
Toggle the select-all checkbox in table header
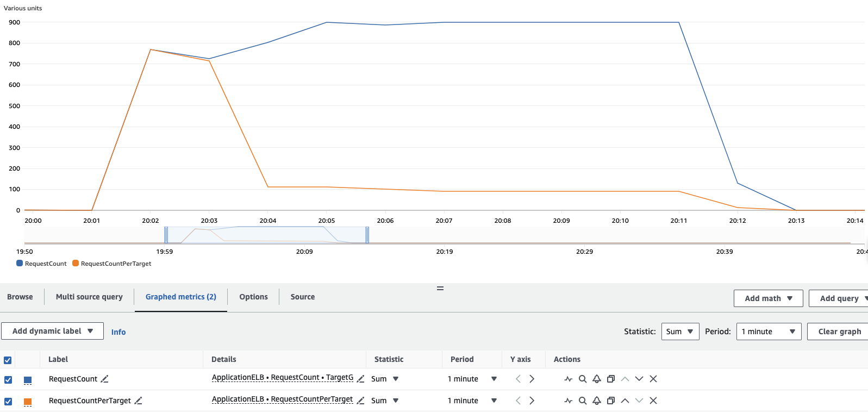pos(8,360)
